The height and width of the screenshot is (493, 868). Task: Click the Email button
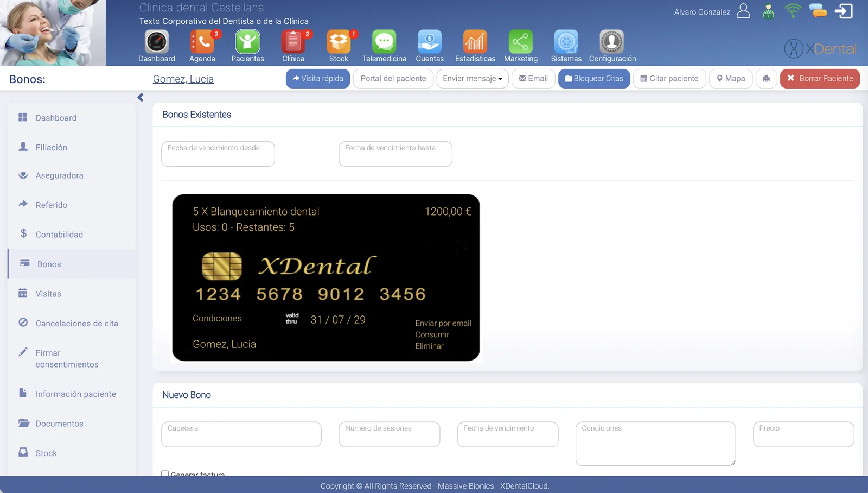click(x=533, y=79)
